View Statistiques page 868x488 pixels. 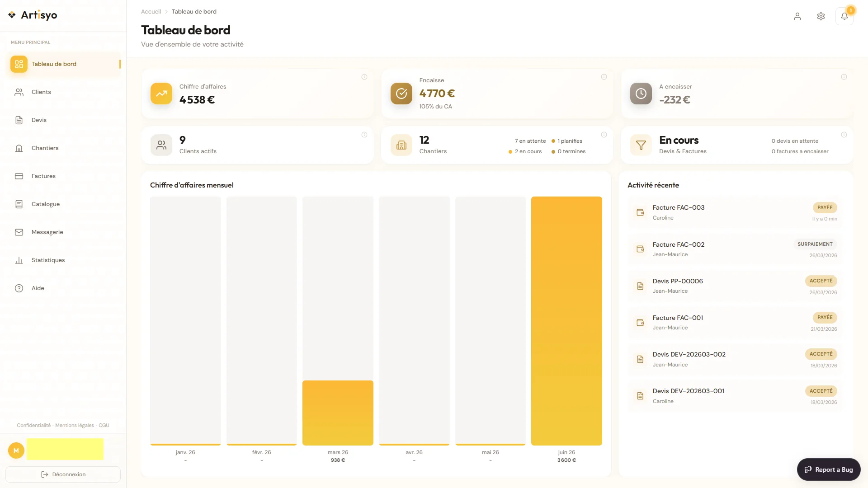click(x=63, y=260)
